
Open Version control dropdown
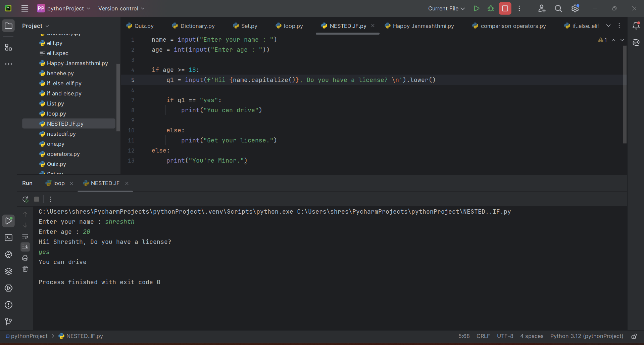tap(121, 8)
